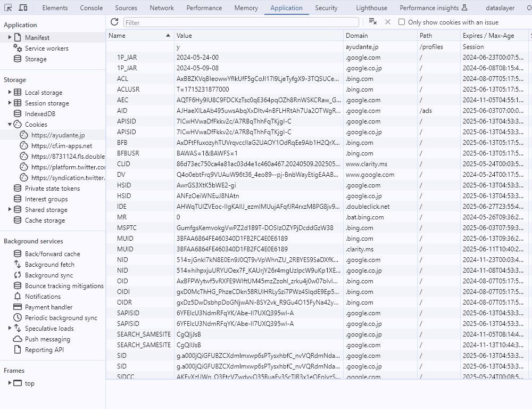Viewport: 532px width, 409px height.
Task: Click the refresh cookies icon
Action: click(x=114, y=22)
